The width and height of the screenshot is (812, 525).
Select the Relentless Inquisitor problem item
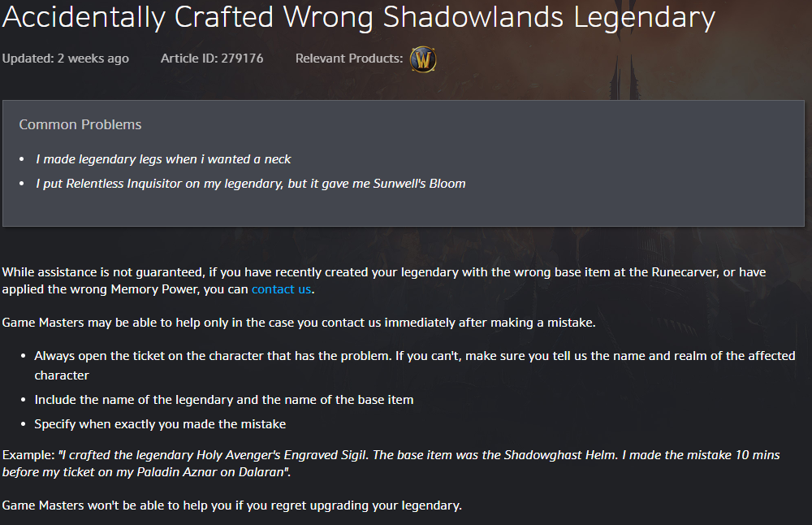click(x=251, y=184)
